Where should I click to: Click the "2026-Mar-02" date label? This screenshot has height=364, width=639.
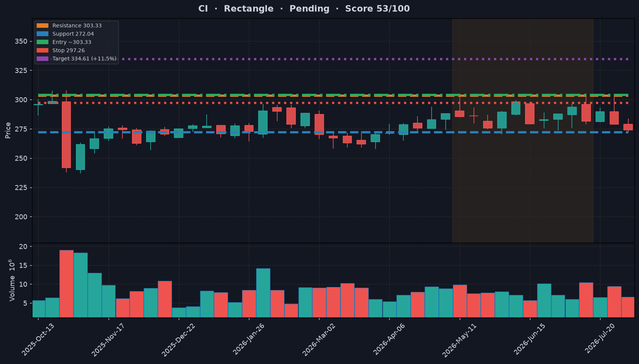[319, 339]
